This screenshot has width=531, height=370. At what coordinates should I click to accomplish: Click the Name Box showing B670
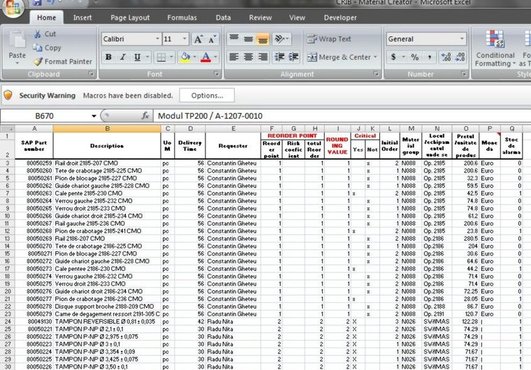click(x=45, y=116)
